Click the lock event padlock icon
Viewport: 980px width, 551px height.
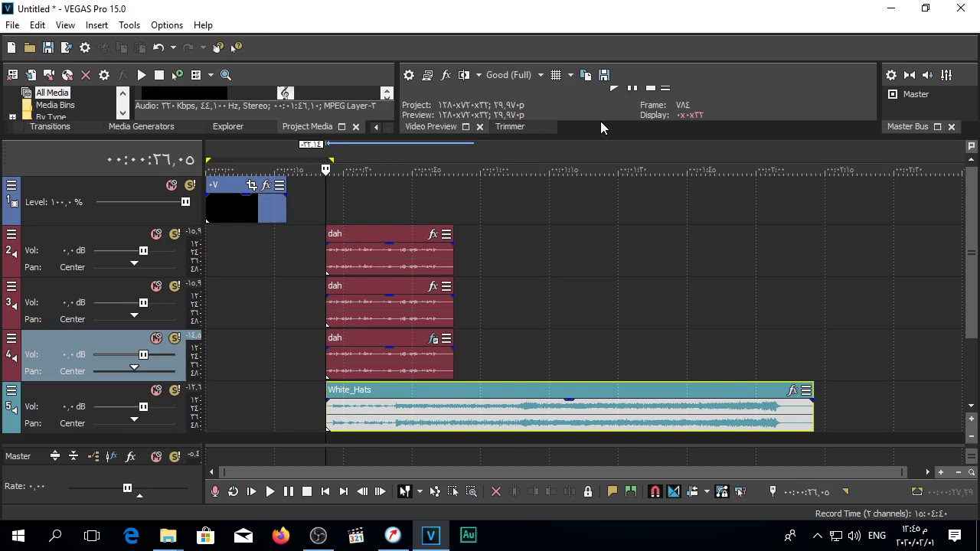(588, 491)
